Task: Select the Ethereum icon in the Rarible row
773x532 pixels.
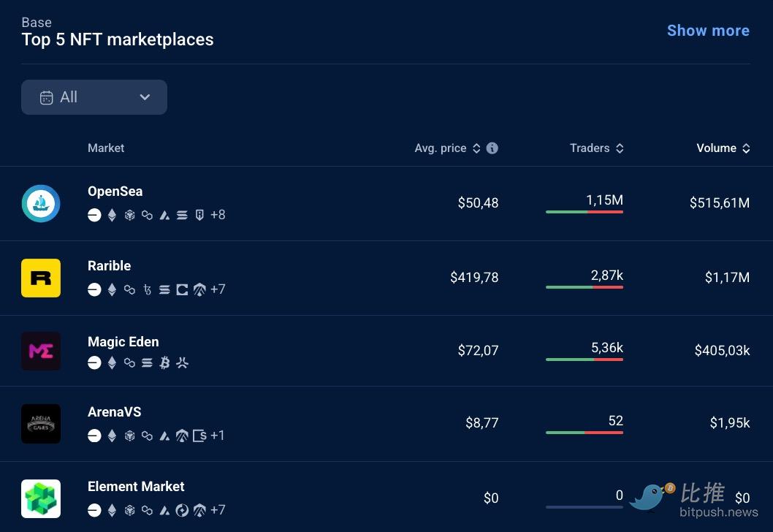Action: [112, 289]
